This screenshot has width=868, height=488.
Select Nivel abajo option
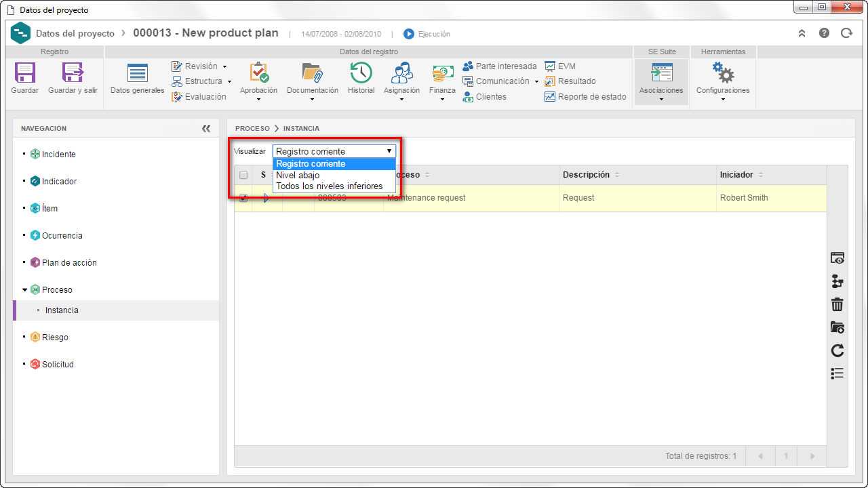pos(334,175)
